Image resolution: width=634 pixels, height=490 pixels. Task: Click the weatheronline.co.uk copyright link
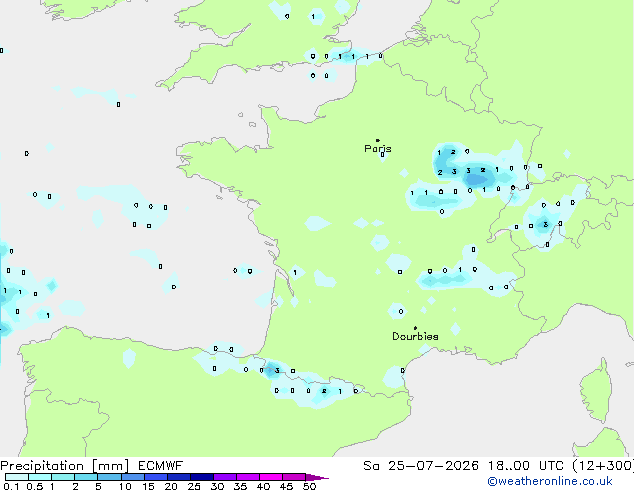[550, 481]
